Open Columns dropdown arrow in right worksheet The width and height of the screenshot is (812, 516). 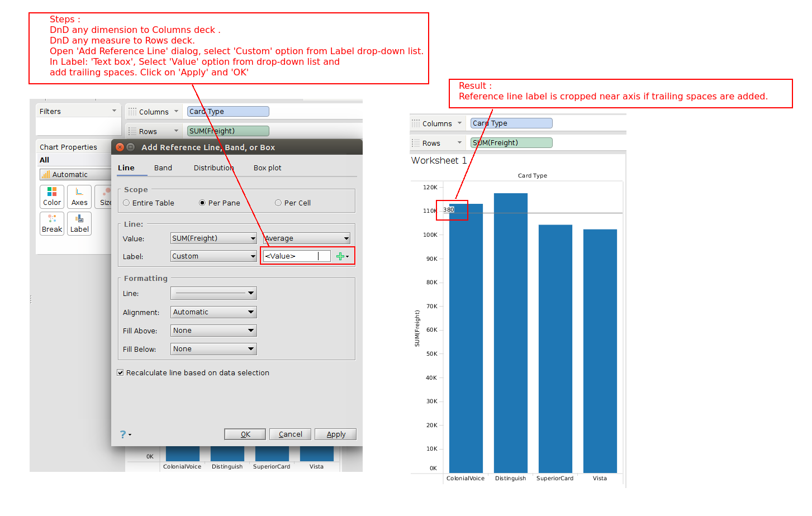coord(459,123)
